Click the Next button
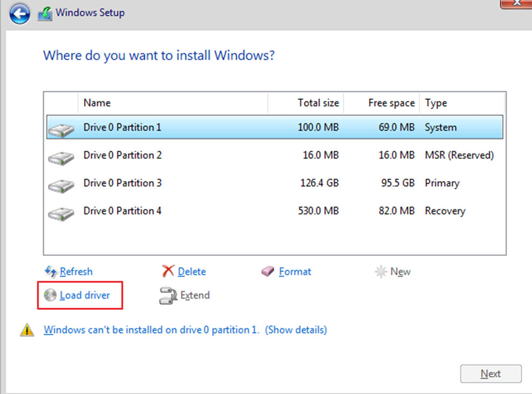 click(x=490, y=373)
